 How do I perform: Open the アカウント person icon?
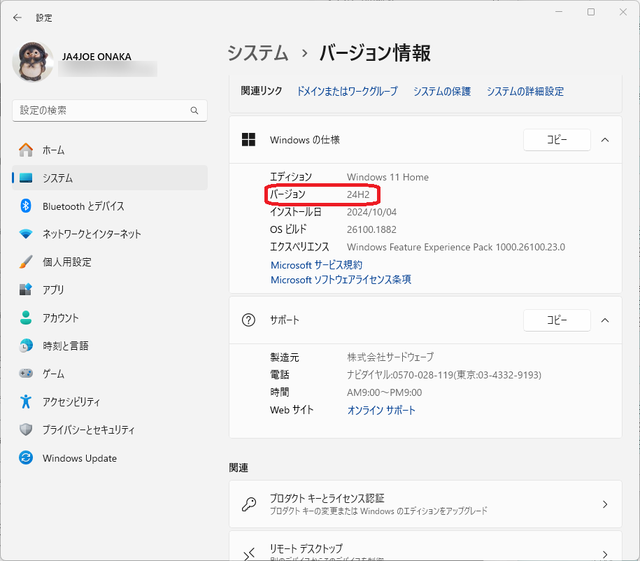pos(26,318)
